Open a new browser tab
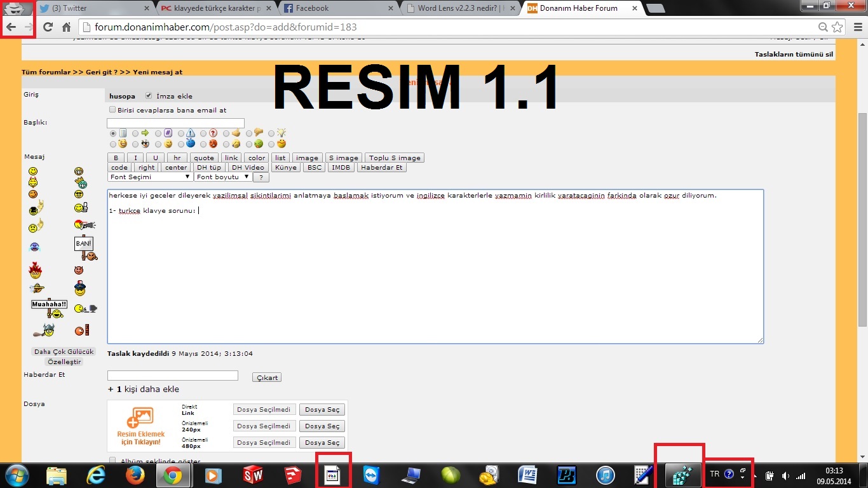The height and width of the screenshot is (488, 868). (x=655, y=8)
